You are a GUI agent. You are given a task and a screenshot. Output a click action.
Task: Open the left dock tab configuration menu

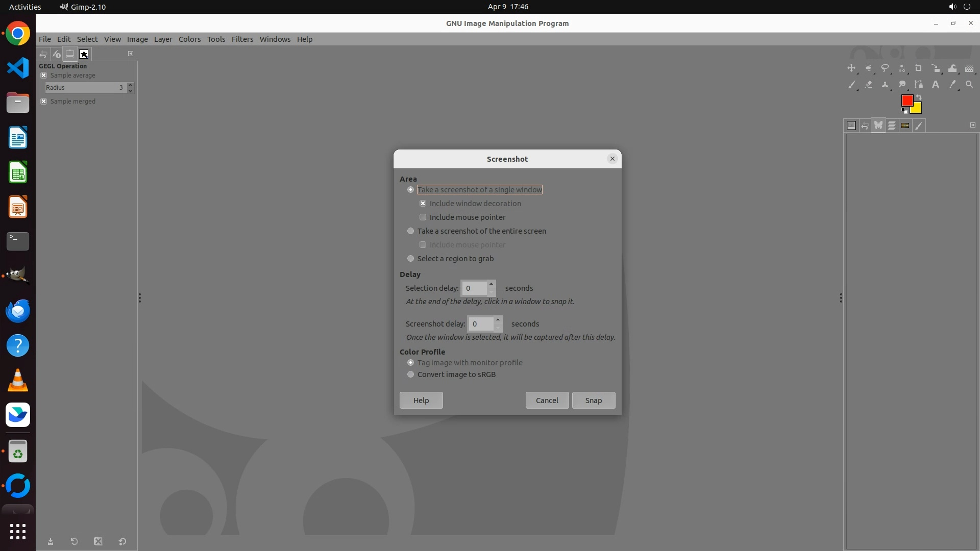(131, 54)
